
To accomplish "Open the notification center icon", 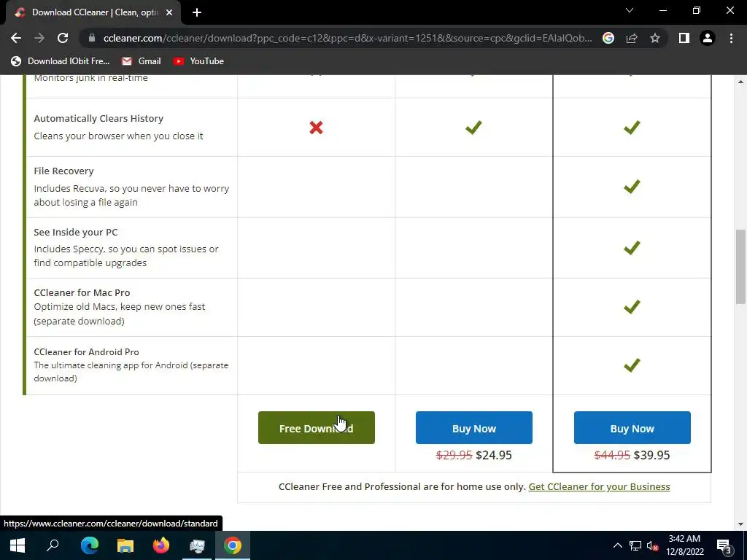I will (724, 545).
